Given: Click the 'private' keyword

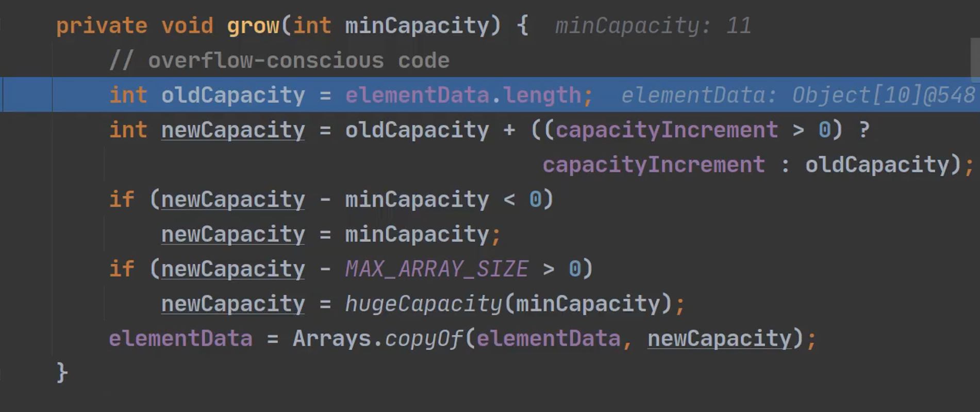Looking at the screenshot, I should pyautogui.click(x=102, y=26).
